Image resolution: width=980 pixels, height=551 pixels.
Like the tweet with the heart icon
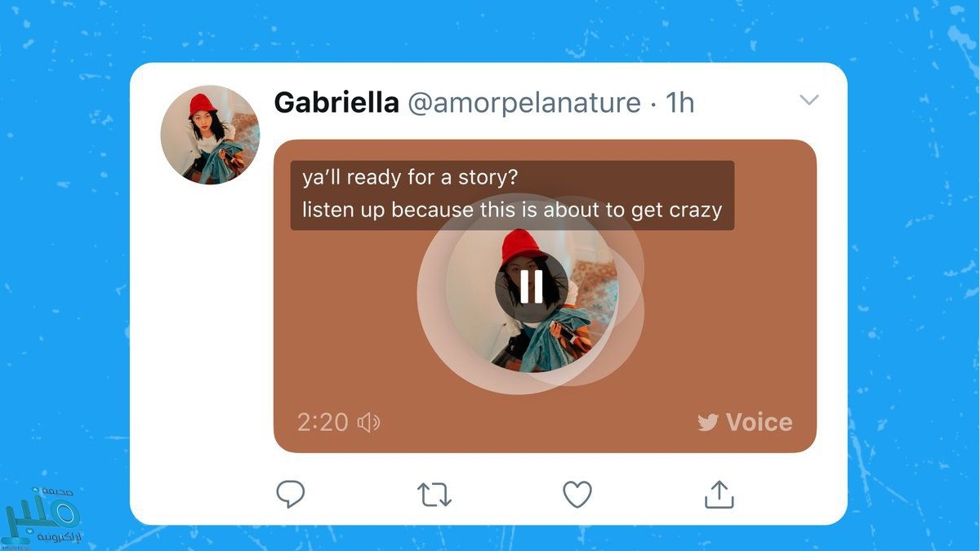pyautogui.click(x=577, y=495)
